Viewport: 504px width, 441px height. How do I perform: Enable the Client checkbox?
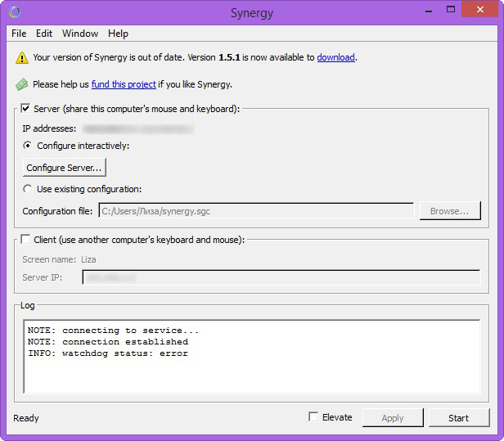pyautogui.click(x=25, y=239)
